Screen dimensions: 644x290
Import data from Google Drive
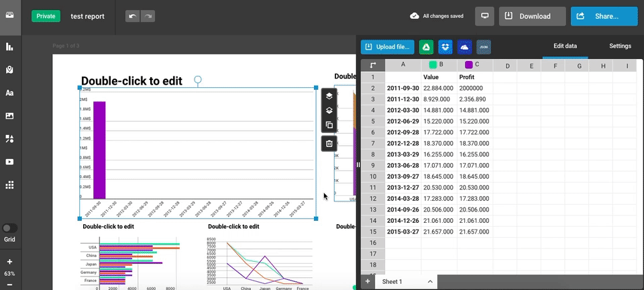coord(425,47)
